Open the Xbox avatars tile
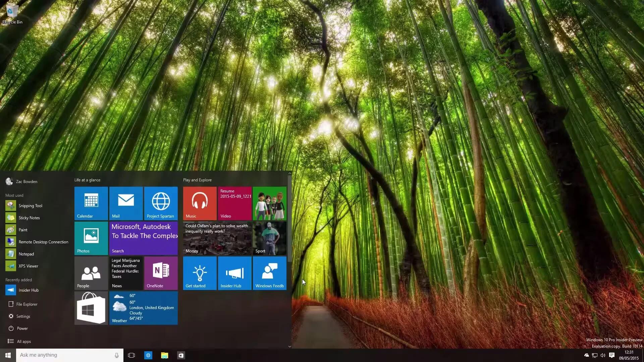Image resolution: width=644 pixels, height=362 pixels. click(x=270, y=203)
